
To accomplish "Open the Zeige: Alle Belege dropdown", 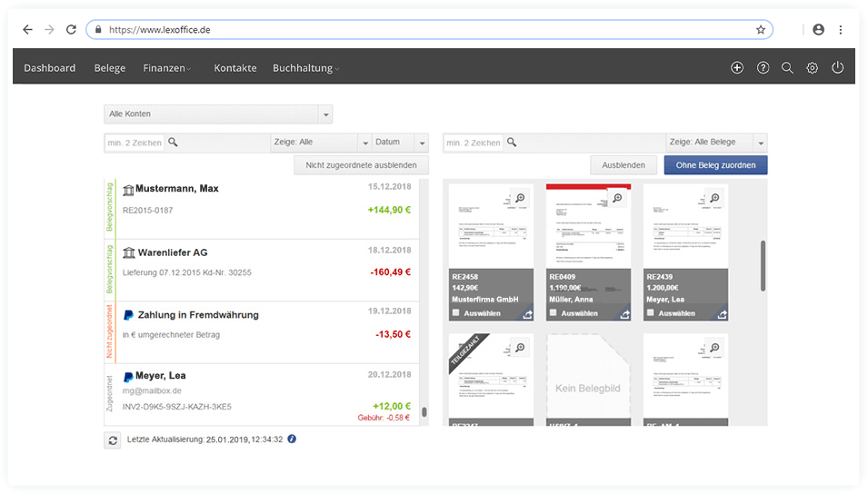I will point(760,143).
